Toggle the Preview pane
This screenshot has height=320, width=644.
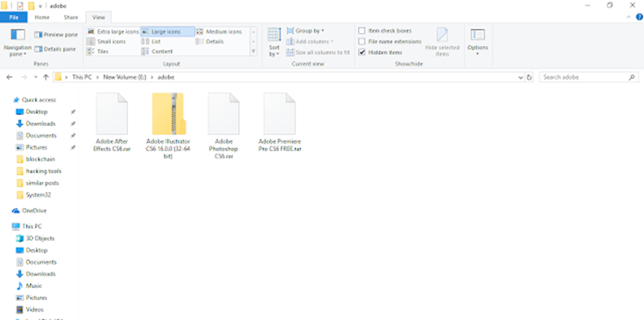(55, 35)
